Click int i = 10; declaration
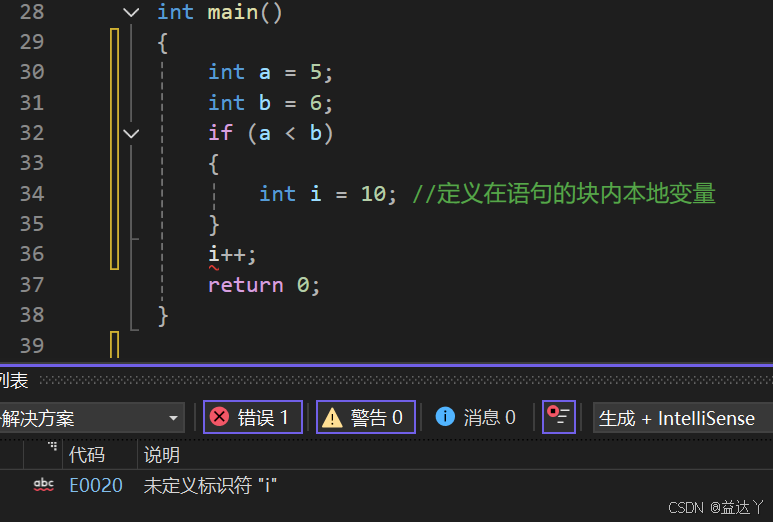The image size is (773, 522). click(327, 194)
